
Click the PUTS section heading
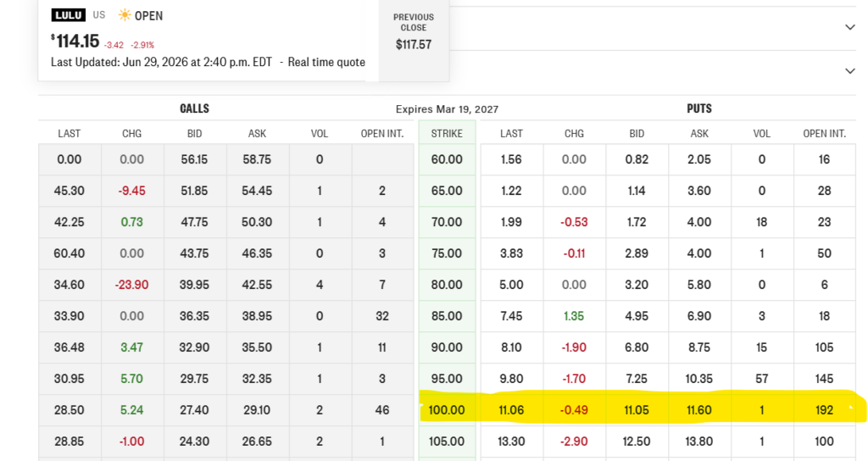point(699,108)
